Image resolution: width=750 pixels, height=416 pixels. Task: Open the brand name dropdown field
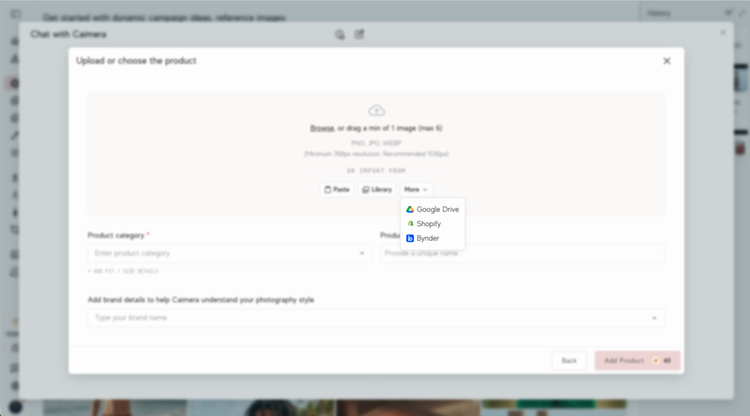click(x=376, y=318)
